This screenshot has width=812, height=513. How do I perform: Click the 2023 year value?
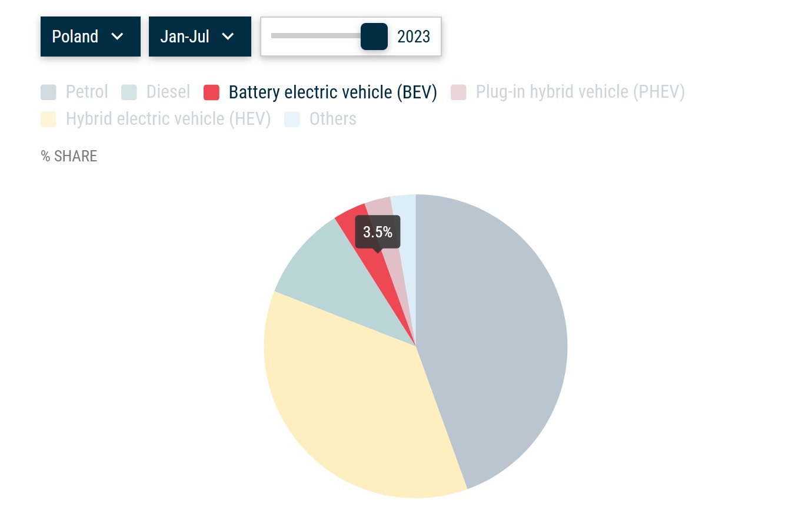pos(414,37)
